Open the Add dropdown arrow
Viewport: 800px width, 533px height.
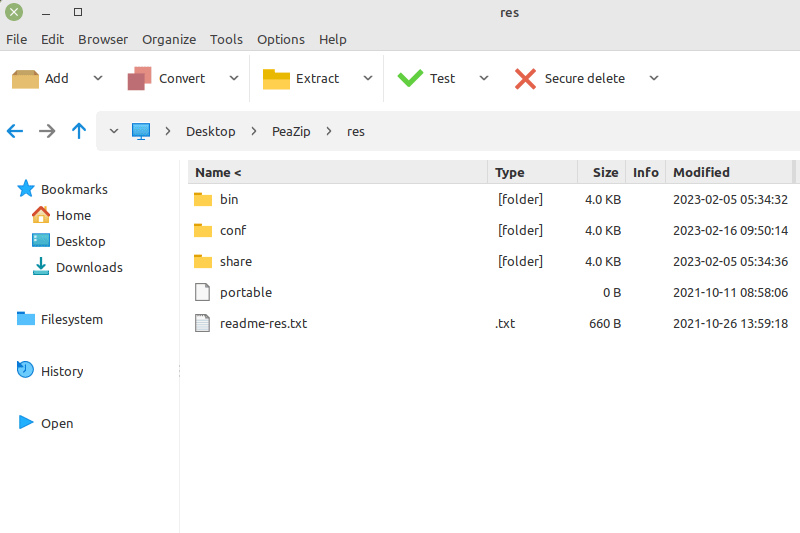click(x=97, y=78)
